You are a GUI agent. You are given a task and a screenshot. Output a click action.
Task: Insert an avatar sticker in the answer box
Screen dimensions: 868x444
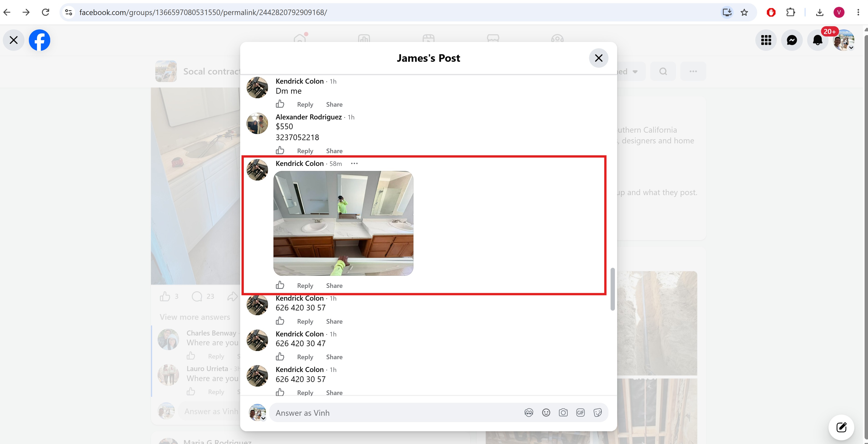point(529,413)
